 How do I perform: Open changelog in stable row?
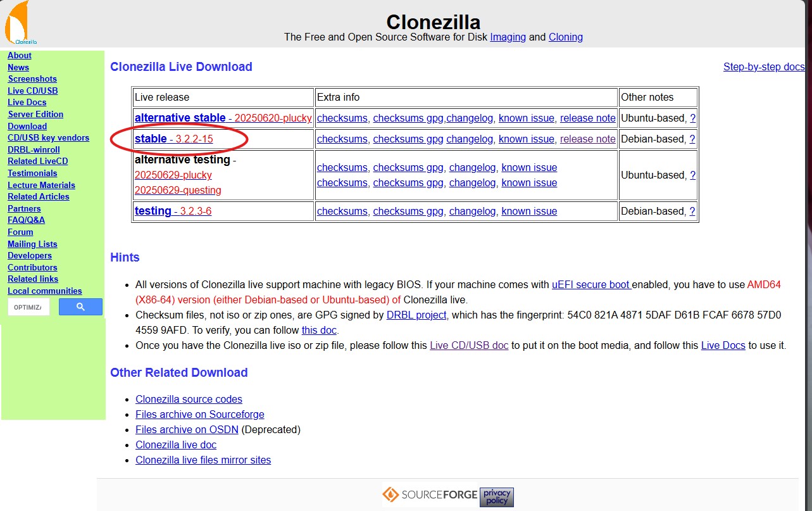(470, 139)
